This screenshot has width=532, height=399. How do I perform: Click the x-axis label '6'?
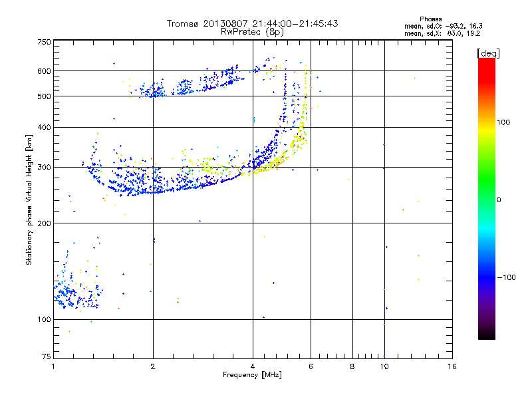(311, 366)
